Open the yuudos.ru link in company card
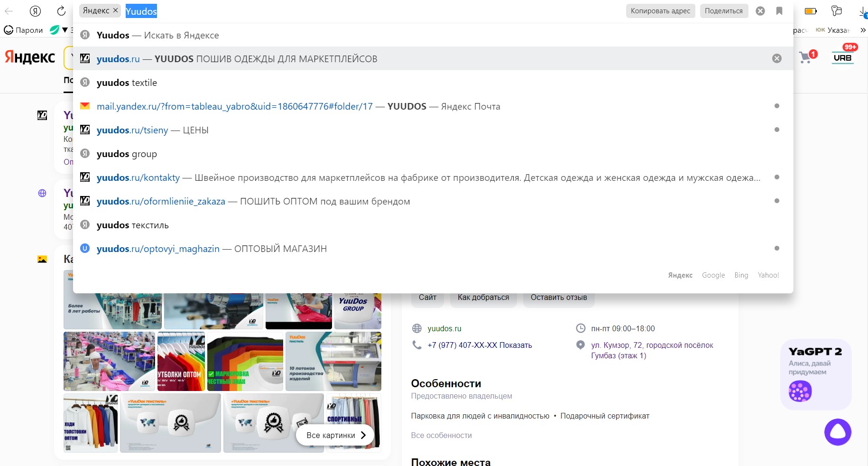868x466 pixels. point(444,328)
